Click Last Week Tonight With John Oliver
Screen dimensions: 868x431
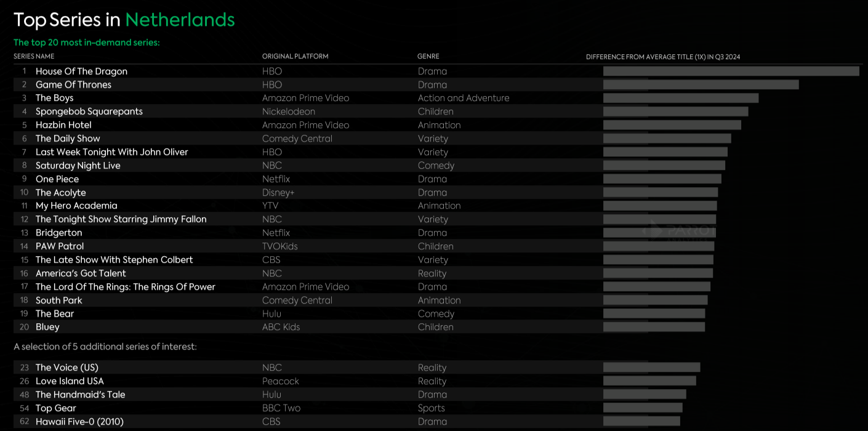pos(112,152)
